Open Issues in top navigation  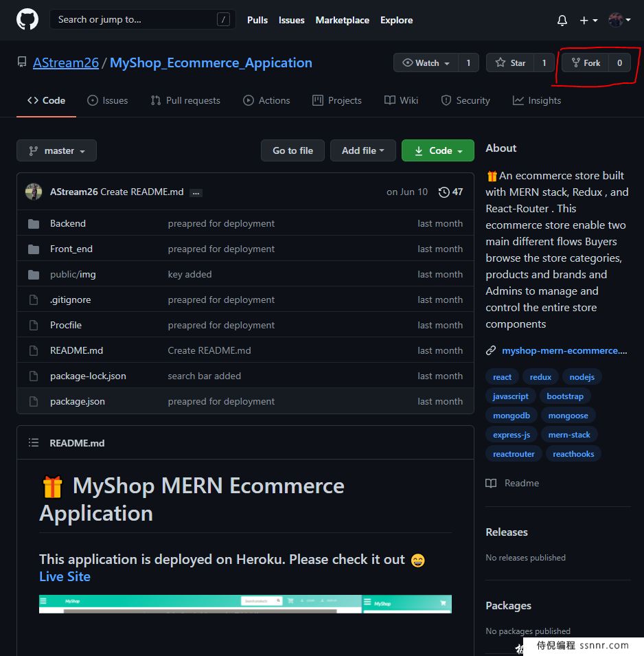[x=292, y=20]
